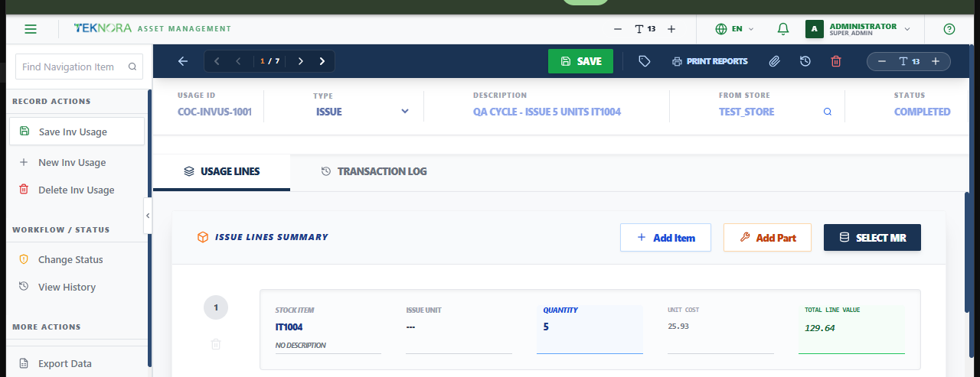The width and height of the screenshot is (980, 377).
Task: Click the tag label icon in toolbar
Action: [645, 61]
